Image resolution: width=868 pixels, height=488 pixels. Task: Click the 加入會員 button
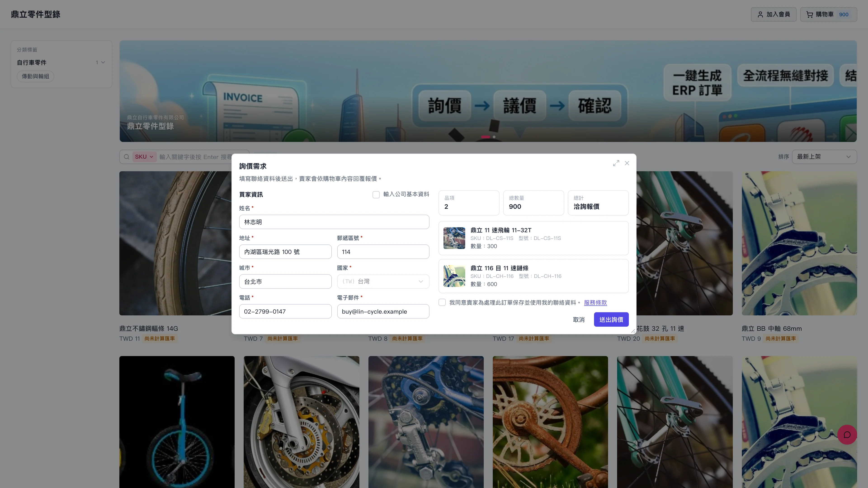[773, 14]
